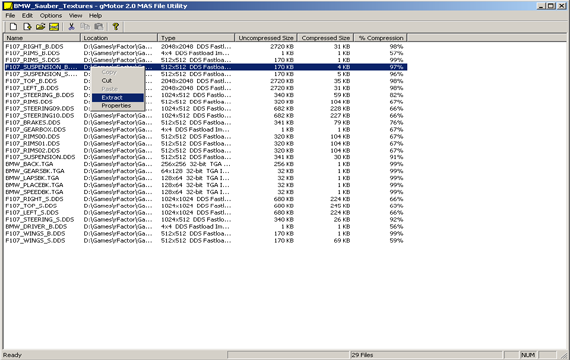Click the scissors Cut toolbar icon
The image size is (570, 360).
tap(71, 27)
